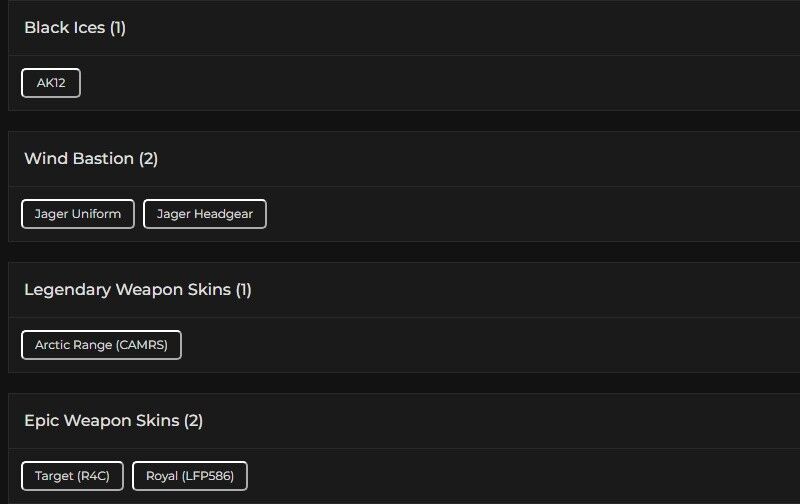Click empty space right of Jager Headgear
This screenshot has width=800, height=504.
(500, 214)
